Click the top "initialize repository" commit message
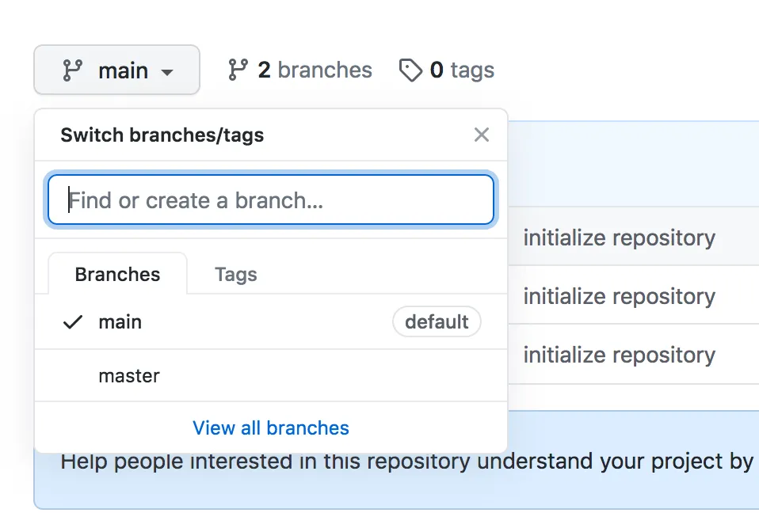 [x=619, y=237]
